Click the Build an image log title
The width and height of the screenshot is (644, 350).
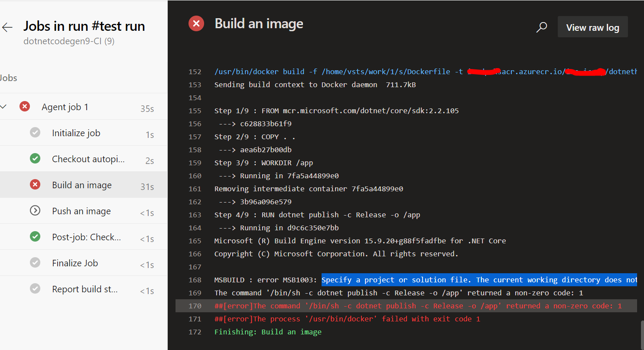(x=259, y=23)
